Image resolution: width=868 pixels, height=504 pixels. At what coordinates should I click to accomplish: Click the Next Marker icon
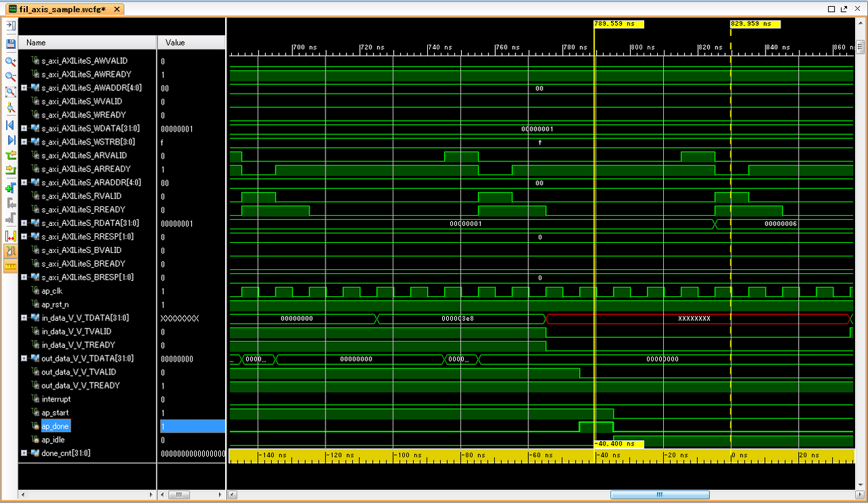[10, 219]
